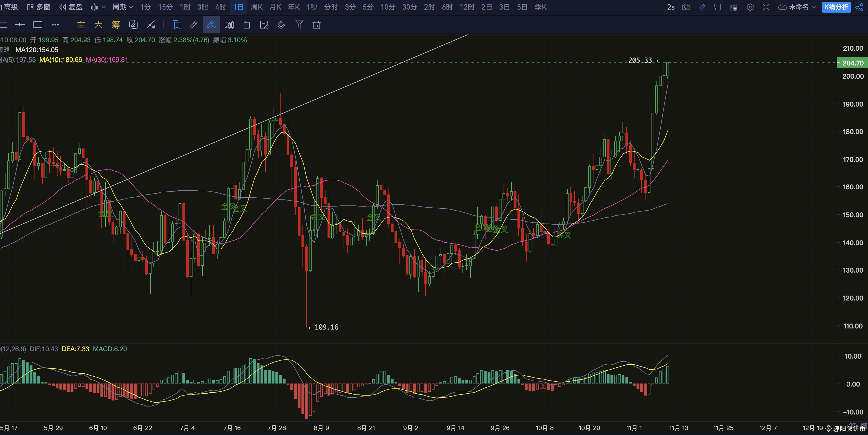Click the 11月 13 date on time axis
The image size is (868, 435).
[x=679, y=428]
